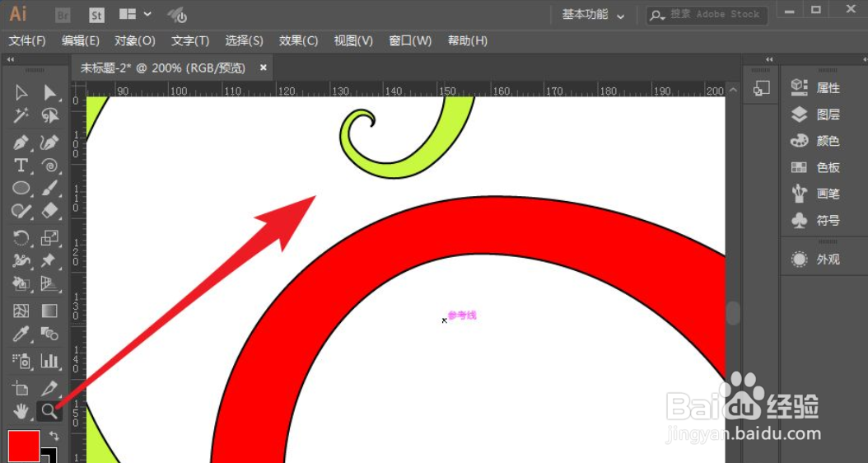Open the 色板 swatches panel
The width and height of the screenshot is (868, 463).
pos(816,167)
